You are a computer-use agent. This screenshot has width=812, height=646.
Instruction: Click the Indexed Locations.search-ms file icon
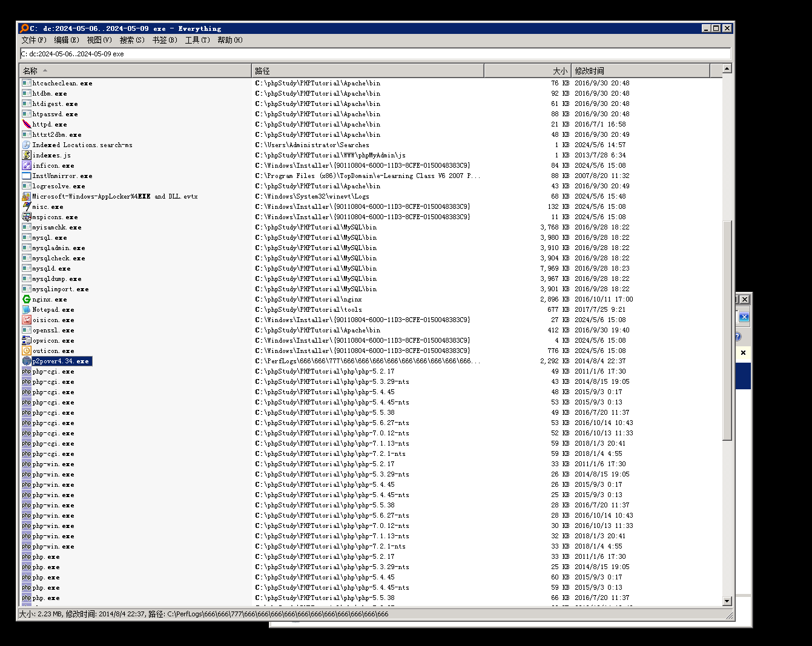click(27, 145)
